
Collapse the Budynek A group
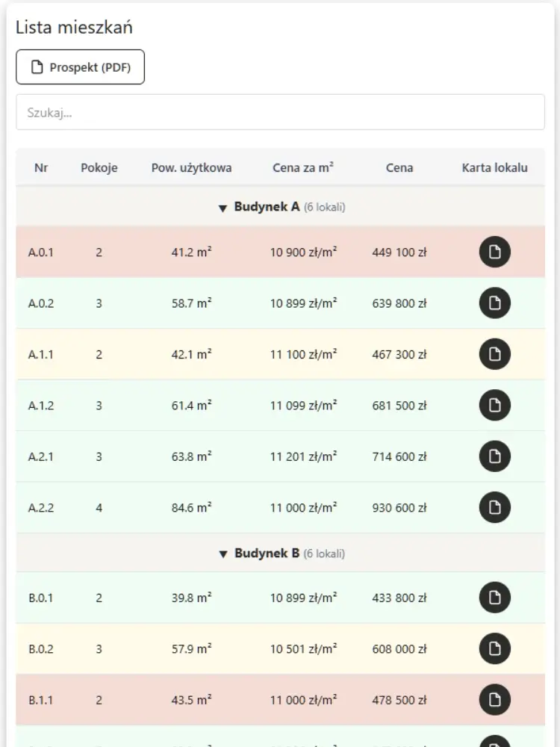(281, 207)
